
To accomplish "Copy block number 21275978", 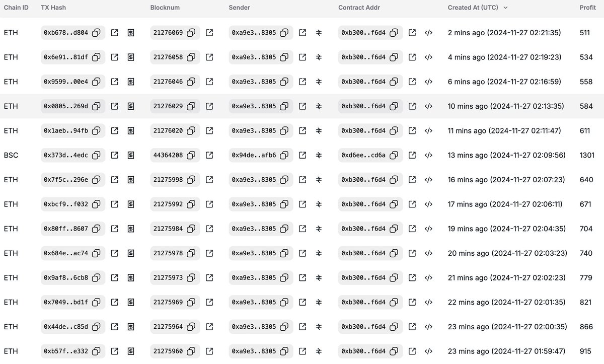I will point(191,253).
